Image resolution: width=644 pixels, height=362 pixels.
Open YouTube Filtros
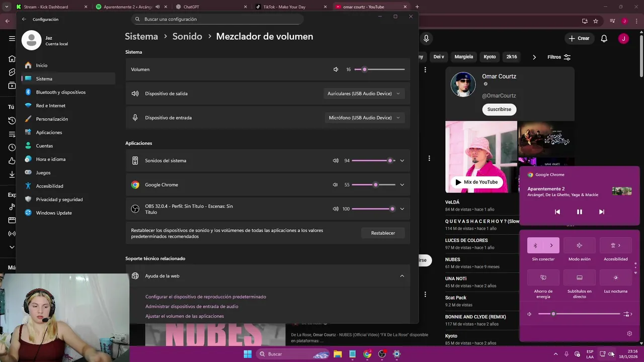559,57
